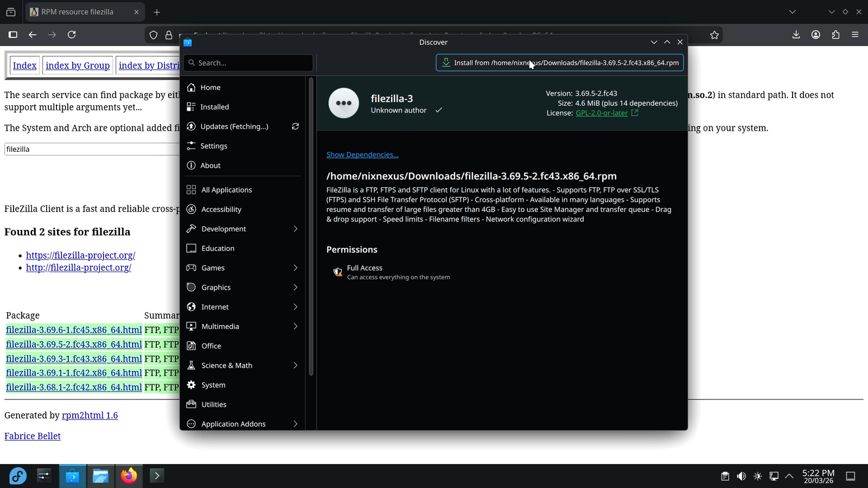
Task: Open the https filezilla-project.org link
Action: point(80,255)
